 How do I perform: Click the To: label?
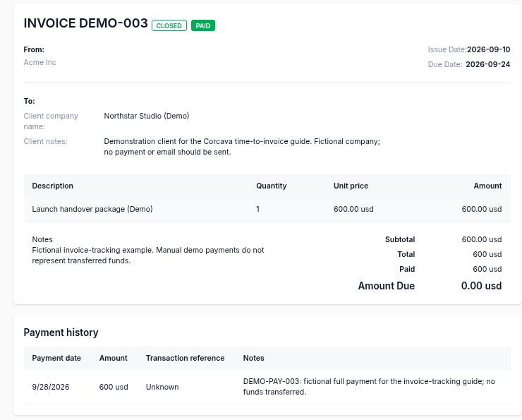click(30, 101)
